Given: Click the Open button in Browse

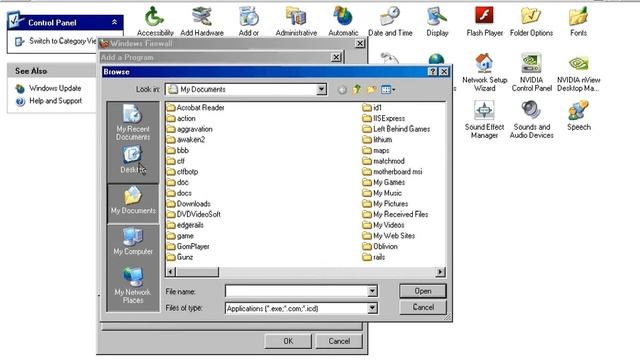Looking at the screenshot, I should tap(423, 291).
